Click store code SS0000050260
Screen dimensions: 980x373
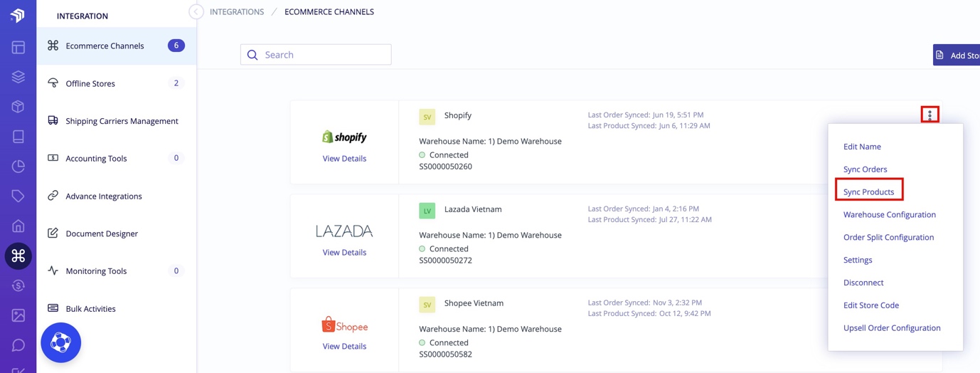pyautogui.click(x=445, y=167)
